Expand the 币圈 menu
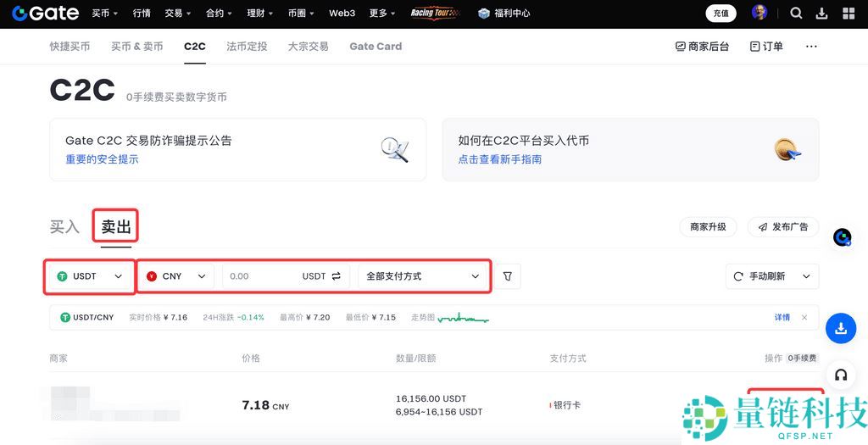 (301, 14)
